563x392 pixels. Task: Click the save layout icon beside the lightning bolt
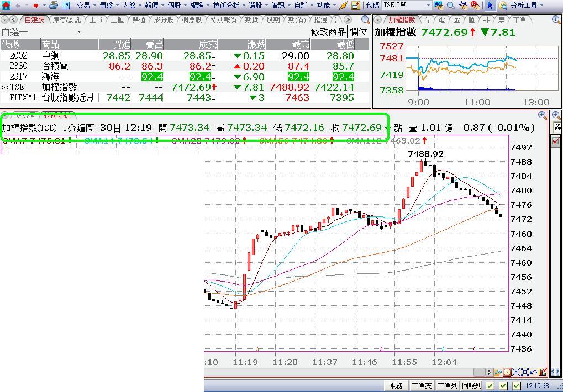(355, 6)
